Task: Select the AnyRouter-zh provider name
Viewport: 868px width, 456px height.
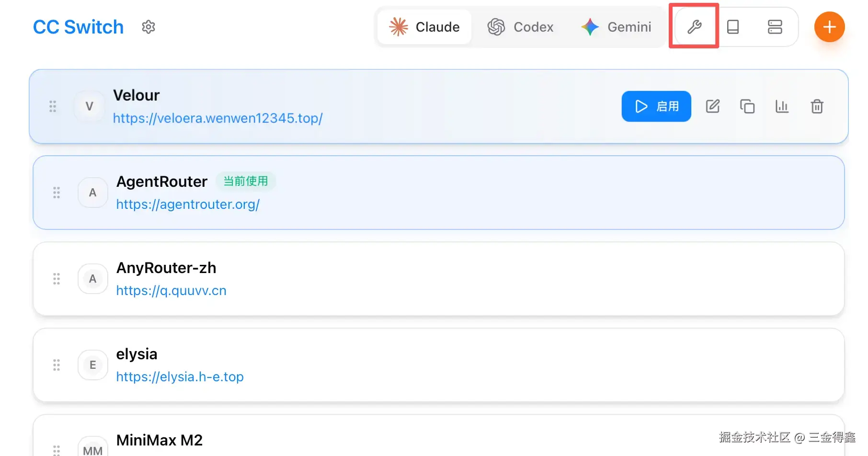Action: pos(166,268)
